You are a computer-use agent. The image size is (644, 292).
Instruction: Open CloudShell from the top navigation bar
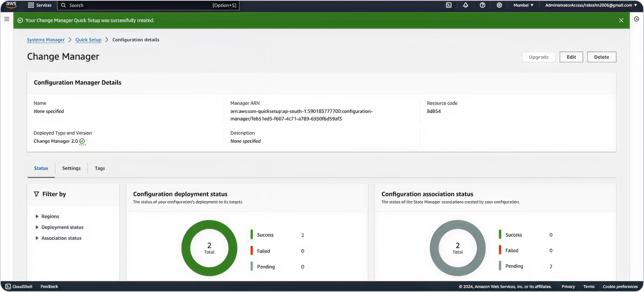tap(449, 5)
